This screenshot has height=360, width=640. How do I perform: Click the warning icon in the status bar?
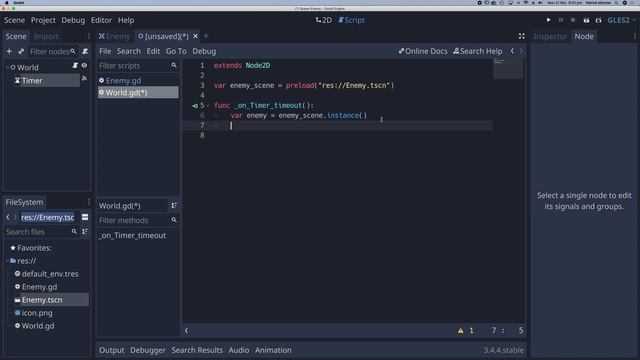tap(460, 331)
